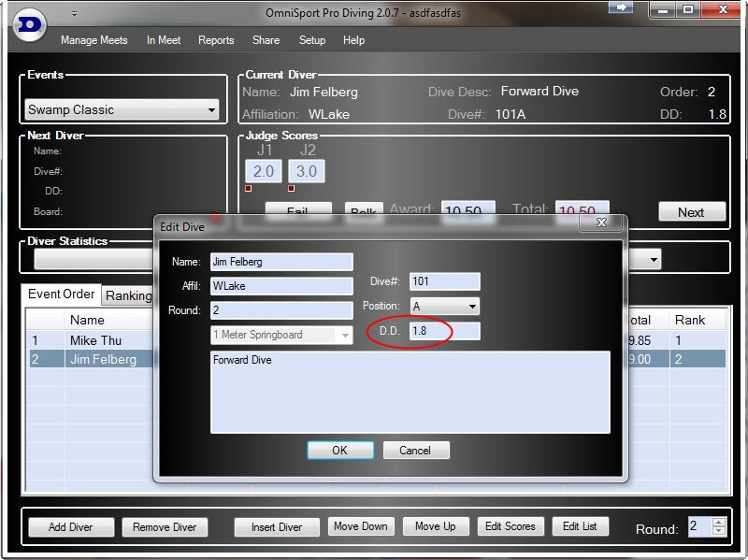This screenshot has height=560, width=748.
Task: Click the Next button for judge scores
Action: coord(691,212)
